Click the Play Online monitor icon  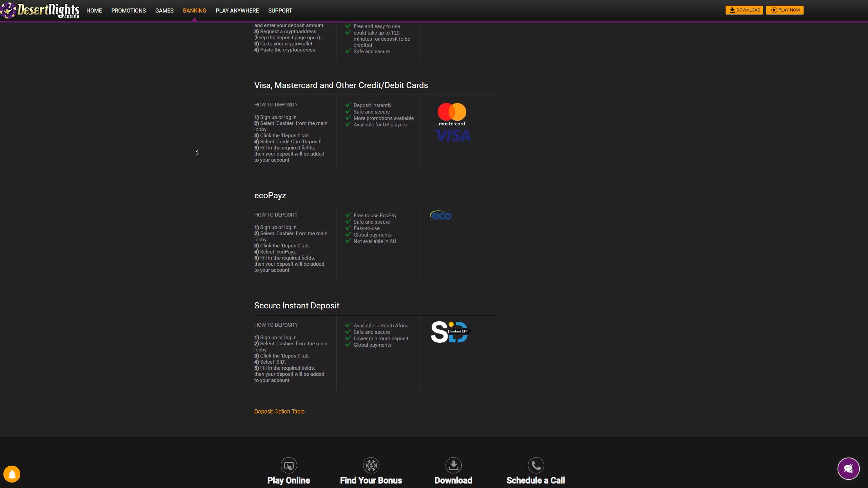289,466
